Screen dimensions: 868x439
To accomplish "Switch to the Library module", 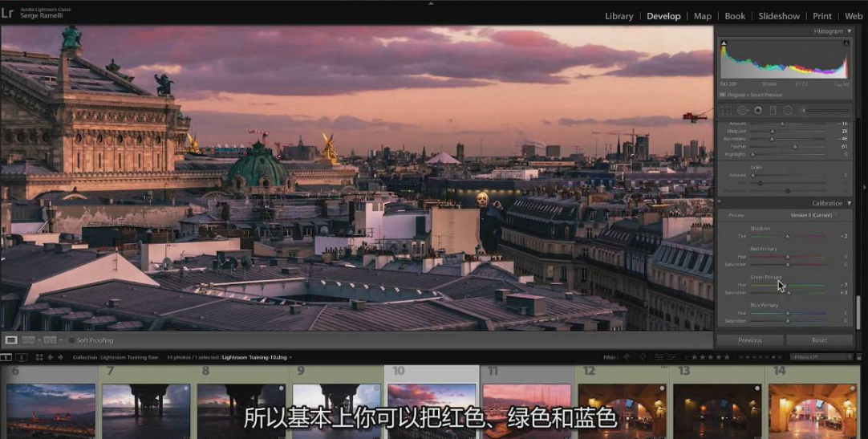I will 619,16.
